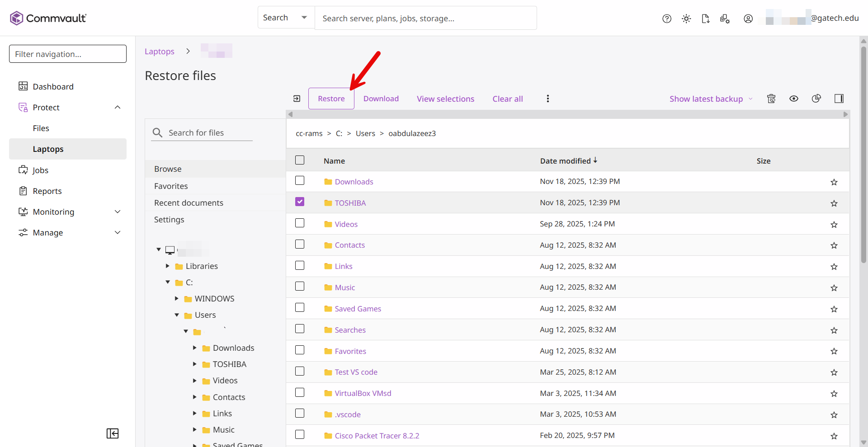The image size is (868, 447).
Task: Star the Downloads folder as favorite
Action: pos(834,182)
